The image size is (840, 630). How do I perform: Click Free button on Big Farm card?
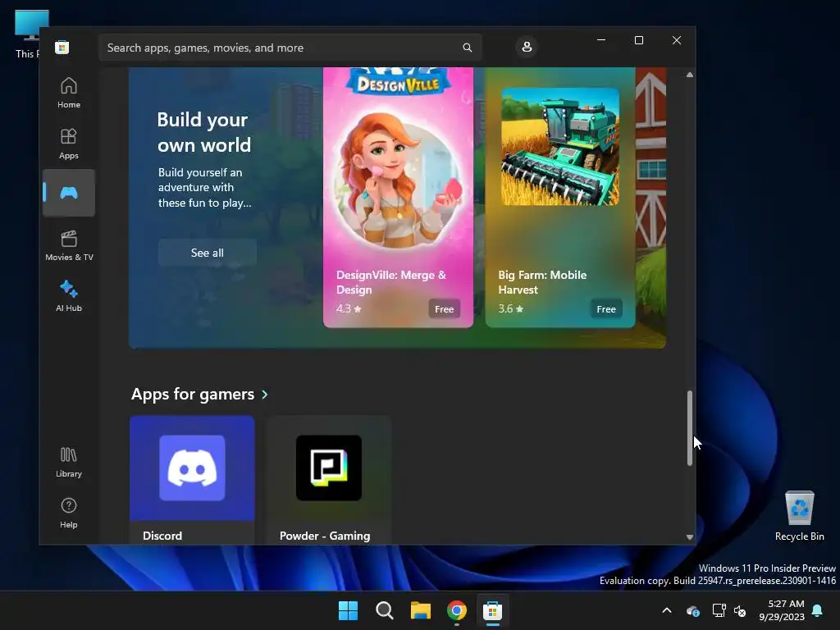pyautogui.click(x=606, y=309)
